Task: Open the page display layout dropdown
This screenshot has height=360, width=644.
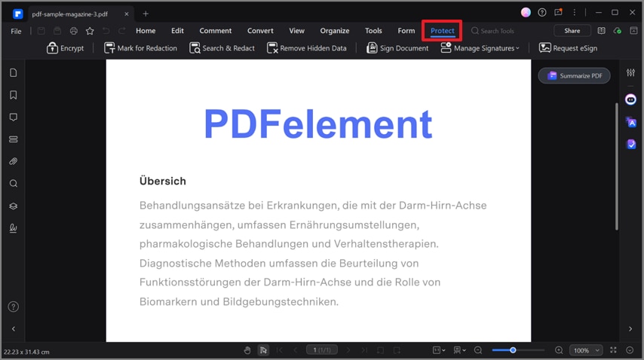Action: (459, 350)
